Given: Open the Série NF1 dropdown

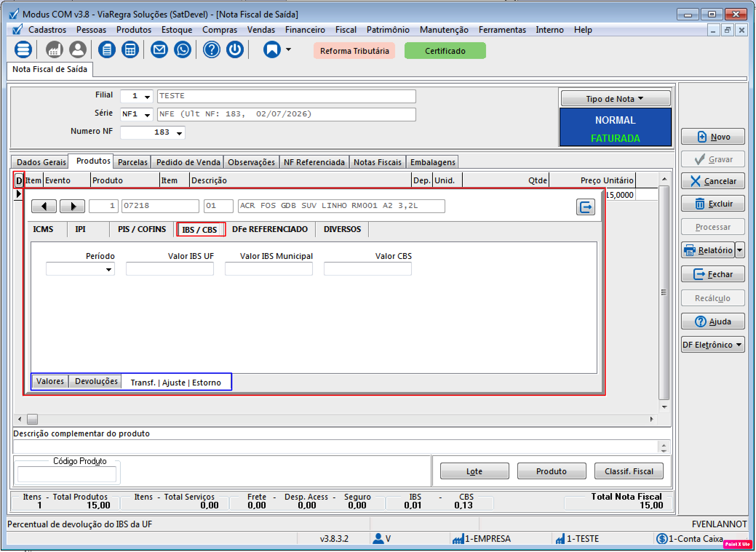Looking at the screenshot, I should click(x=147, y=115).
